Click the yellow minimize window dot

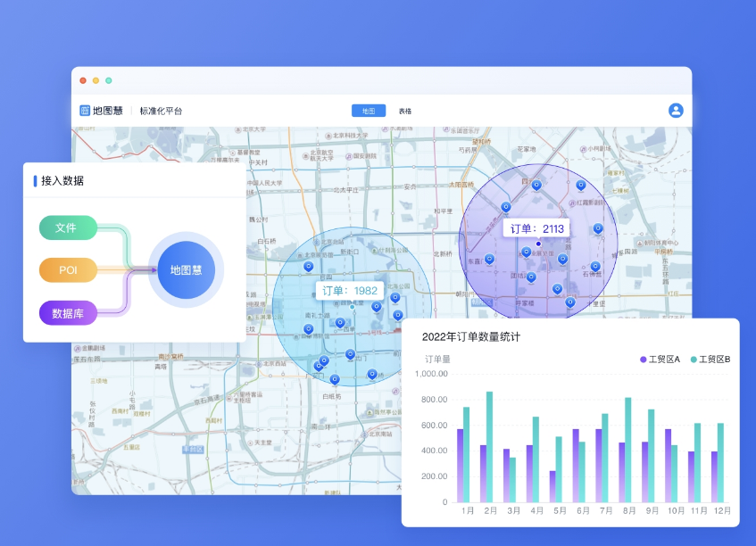coord(96,80)
